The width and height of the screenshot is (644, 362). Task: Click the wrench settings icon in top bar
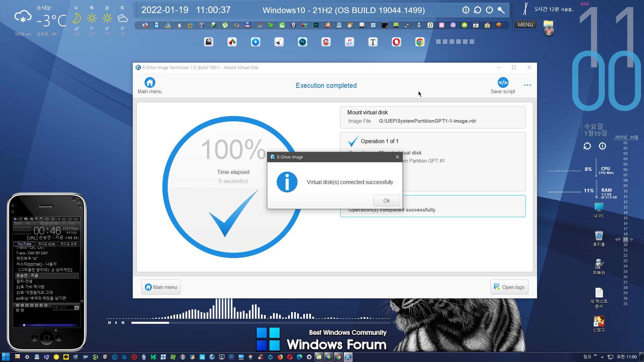(x=501, y=10)
